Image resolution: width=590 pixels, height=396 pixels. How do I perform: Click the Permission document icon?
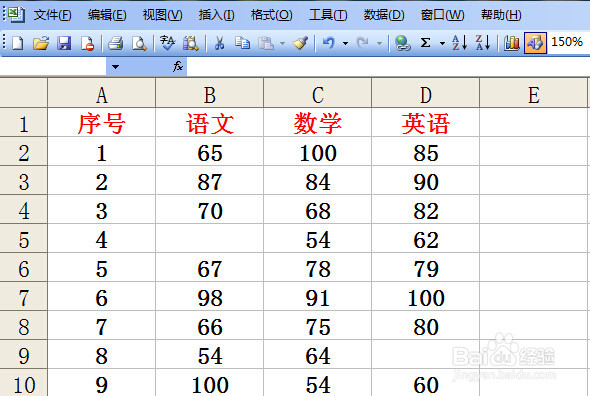click(87, 43)
